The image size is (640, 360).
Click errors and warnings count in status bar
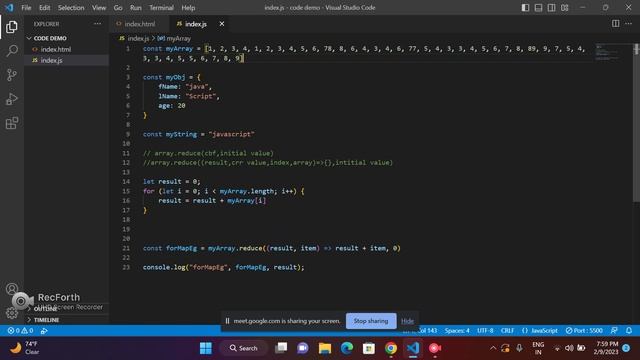pyautogui.click(x=20, y=330)
